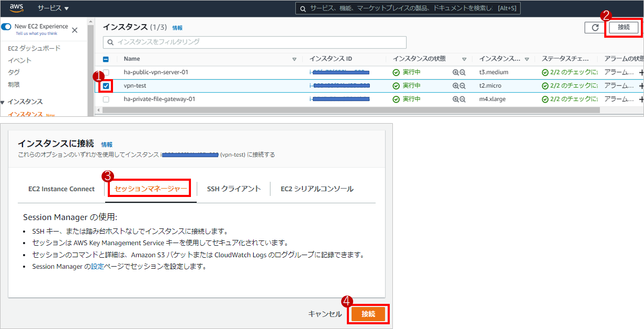Viewport: 644px width, 329px height.
Task: Add alarm plus icon on ha-public-vpn-server-01 row
Action: (641, 72)
